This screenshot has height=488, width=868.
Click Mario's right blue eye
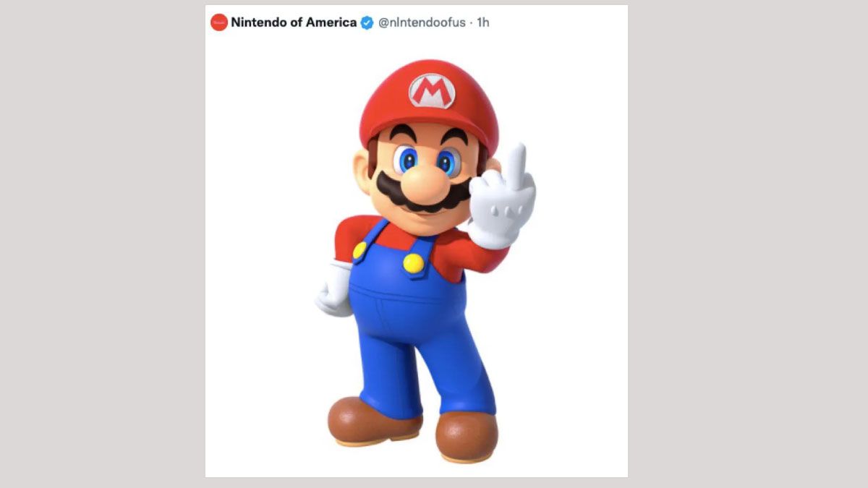point(448,162)
